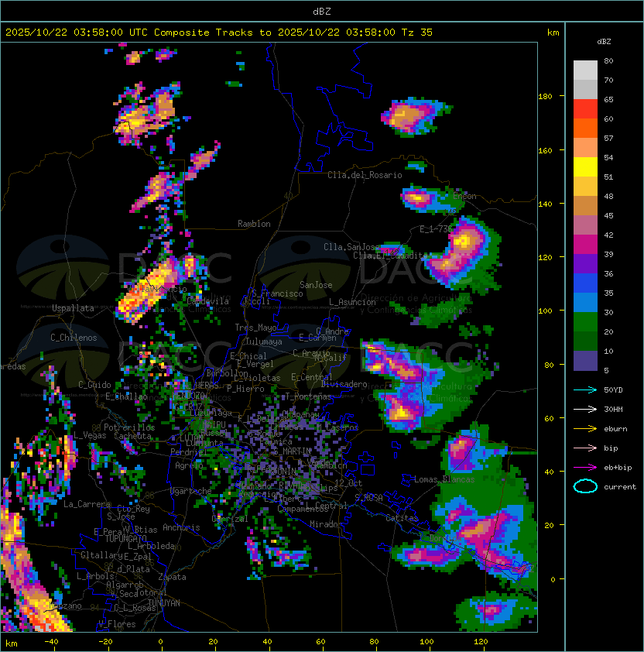Viewport: 644px width, 652px height.
Task: Click the 'Ugarteche' map label
Action: point(191,491)
